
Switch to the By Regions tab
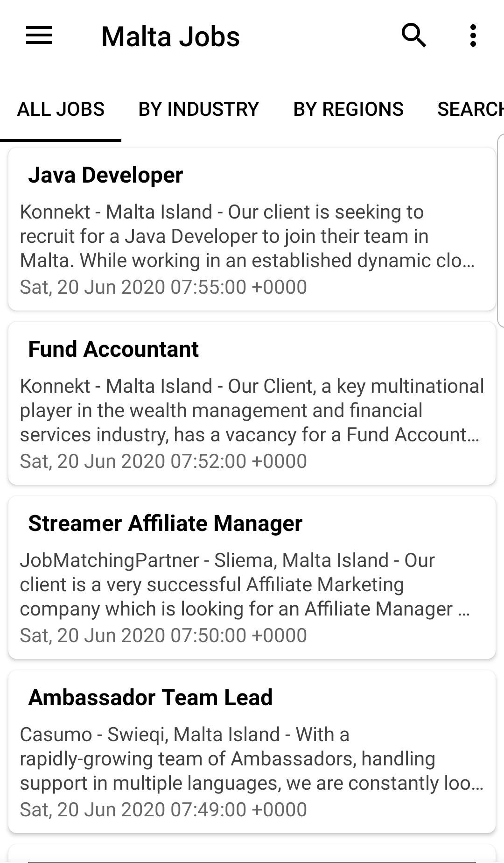coord(348,109)
